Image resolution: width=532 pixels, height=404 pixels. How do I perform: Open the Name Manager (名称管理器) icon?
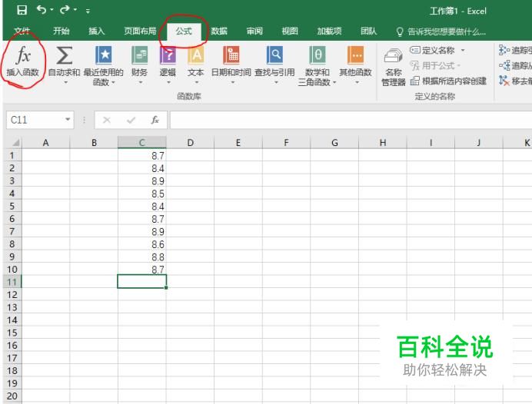point(393,55)
